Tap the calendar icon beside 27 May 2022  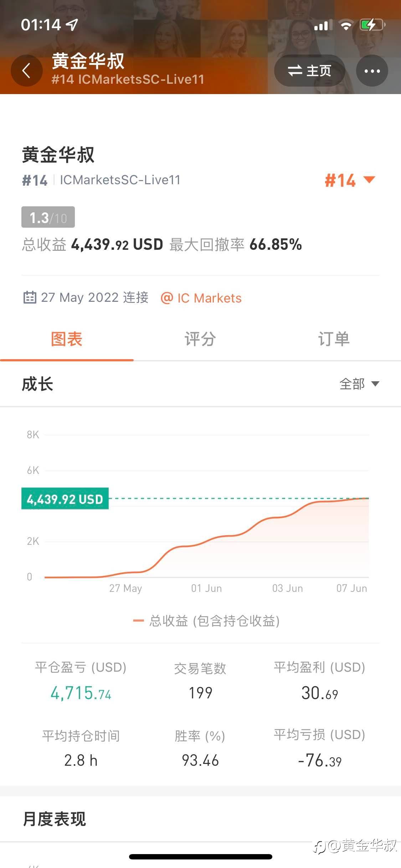pyautogui.click(x=30, y=297)
